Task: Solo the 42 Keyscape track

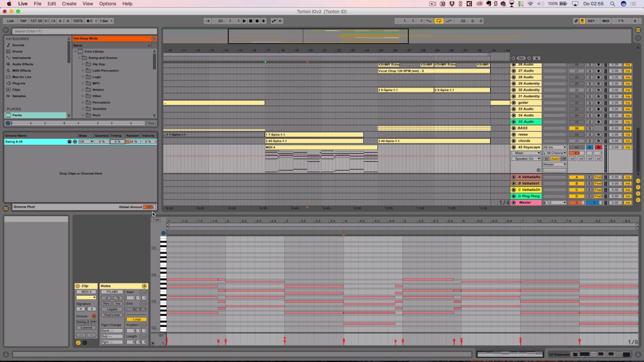Action: [x=590, y=147]
